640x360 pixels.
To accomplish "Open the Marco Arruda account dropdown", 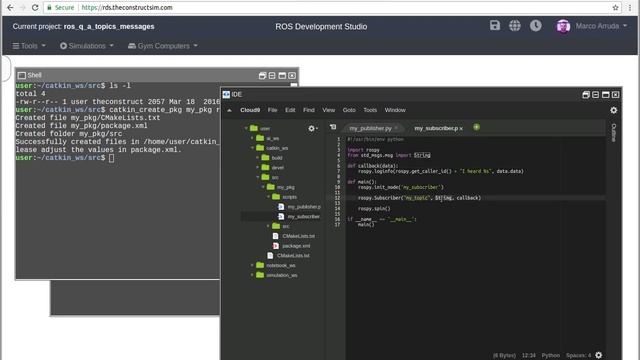I will 601,26.
